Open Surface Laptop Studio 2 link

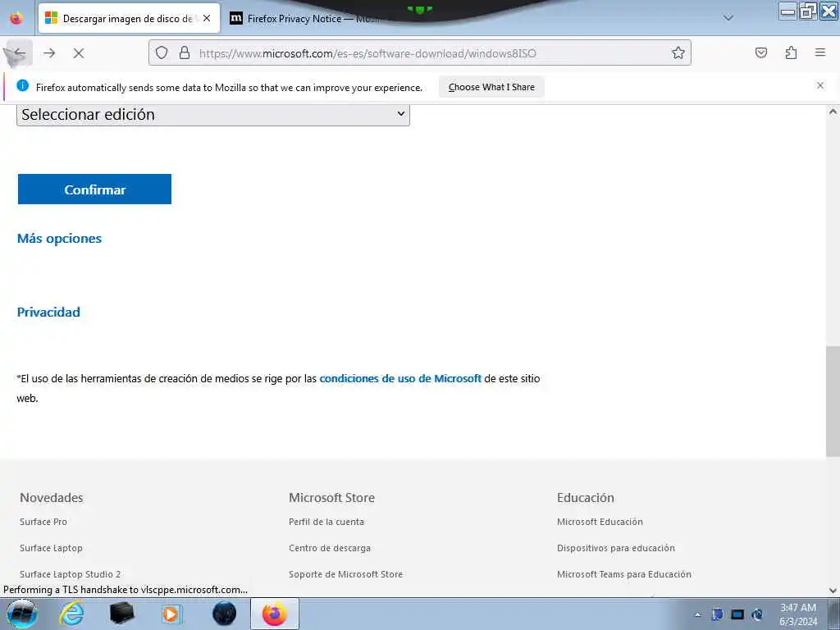(71, 574)
